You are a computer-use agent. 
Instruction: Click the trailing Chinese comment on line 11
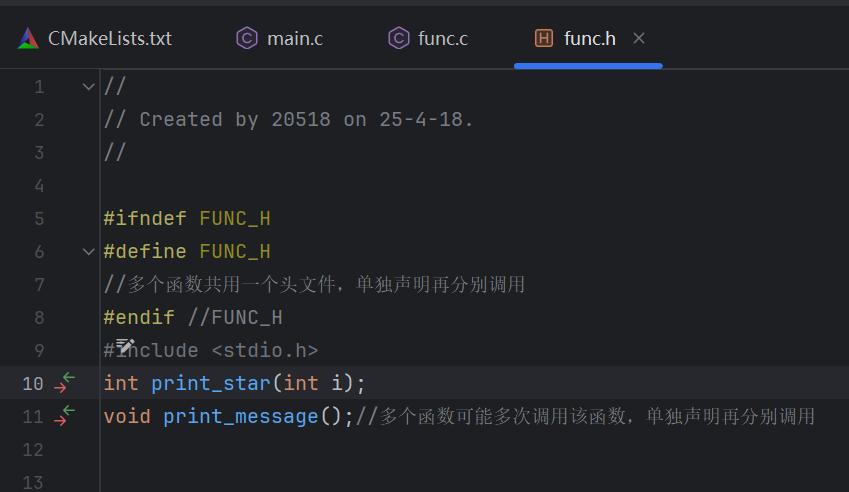tap(585, 416)
